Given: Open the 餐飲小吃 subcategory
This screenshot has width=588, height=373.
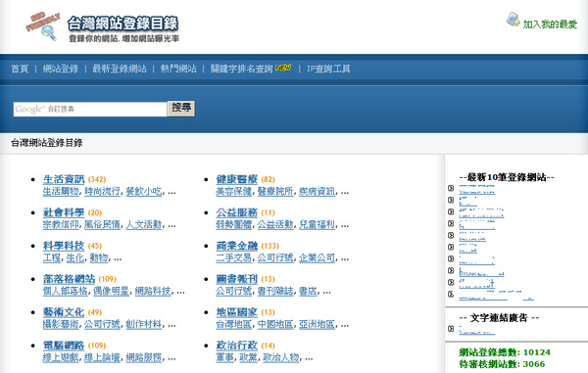Looking at the screenshot, I should pos(144,191).
